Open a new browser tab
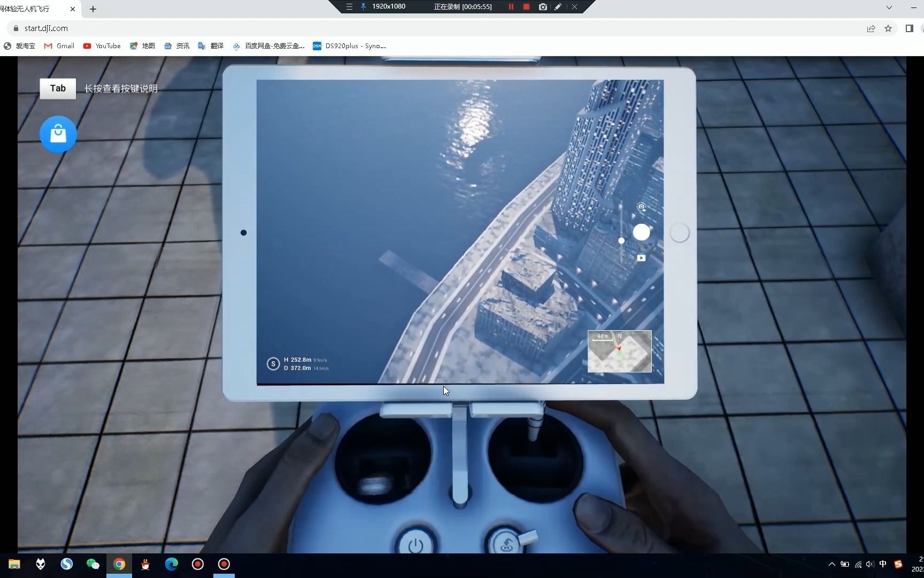This screenshot has height=578, width=924. (x=93, y=9)
